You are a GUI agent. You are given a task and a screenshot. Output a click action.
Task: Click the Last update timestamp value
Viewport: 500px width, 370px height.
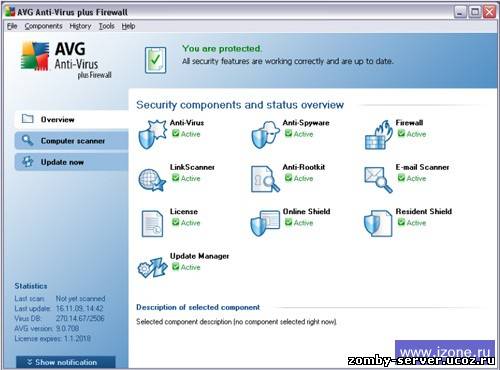[79, 308]
